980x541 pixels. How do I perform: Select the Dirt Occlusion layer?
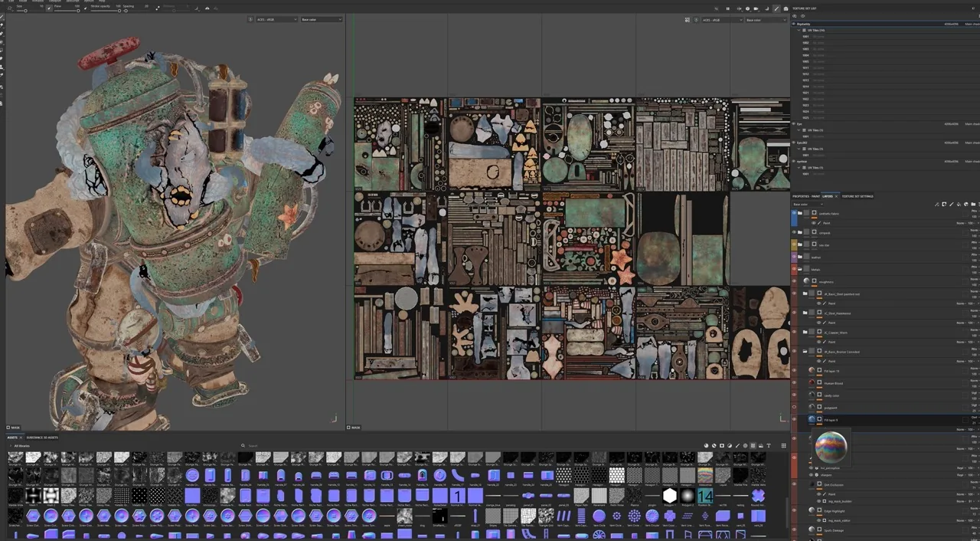tap(885, 484)
